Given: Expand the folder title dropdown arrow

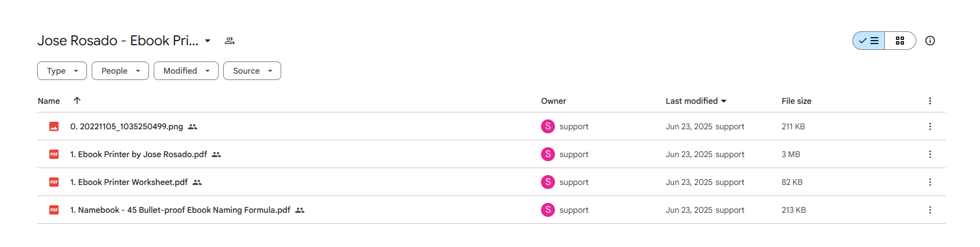Looking at the screenshot, I should click(x=208, y=41).
